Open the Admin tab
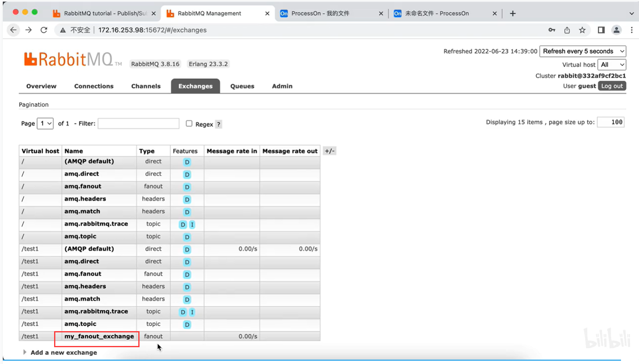This screenshot has height=364, width=639. click(x=282, y=86)
